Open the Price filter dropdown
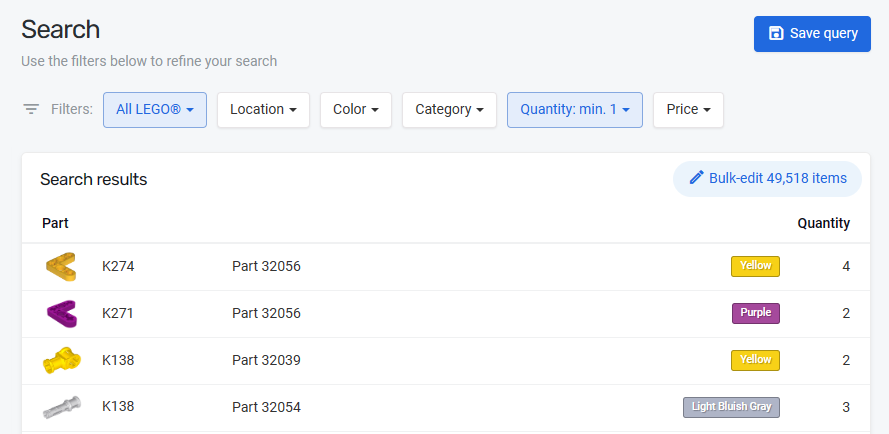This screenshot has width=889, height=434. [687, 110]
